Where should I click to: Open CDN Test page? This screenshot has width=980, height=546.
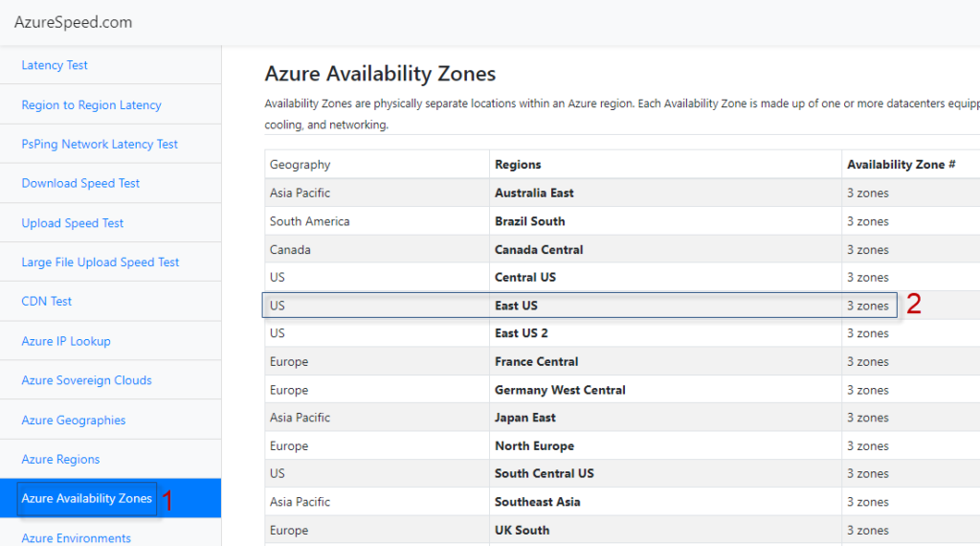[x=46, y=301]
